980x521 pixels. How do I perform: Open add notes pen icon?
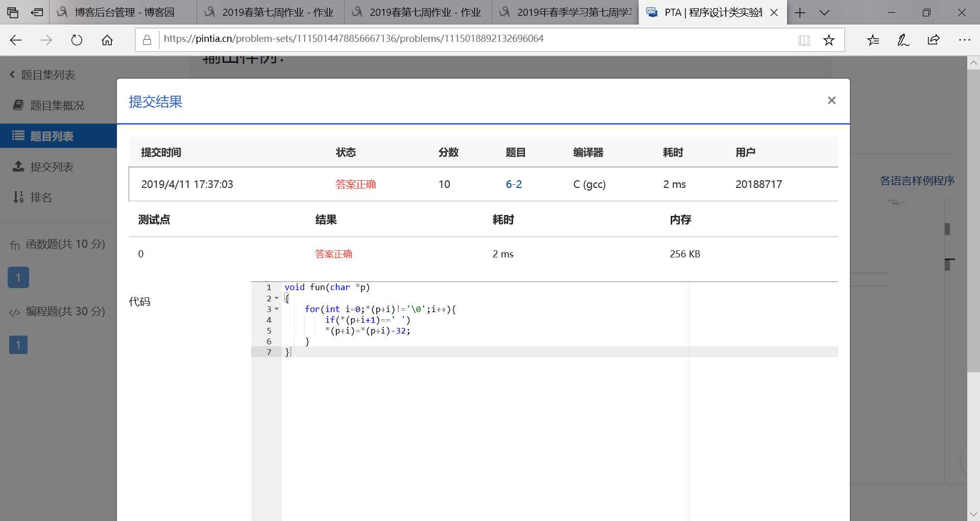pos(903,40)
